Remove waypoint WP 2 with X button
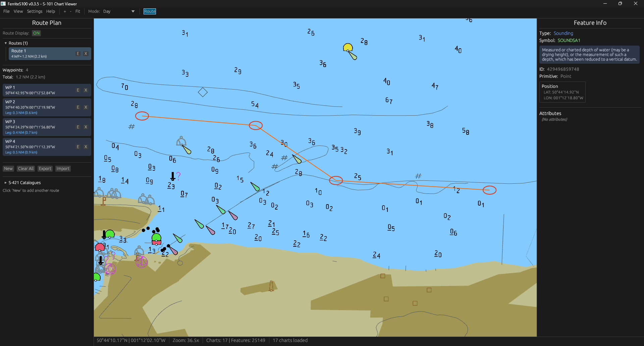The width and height of the screenshot is (644, 346). click(x=86, y=107)
